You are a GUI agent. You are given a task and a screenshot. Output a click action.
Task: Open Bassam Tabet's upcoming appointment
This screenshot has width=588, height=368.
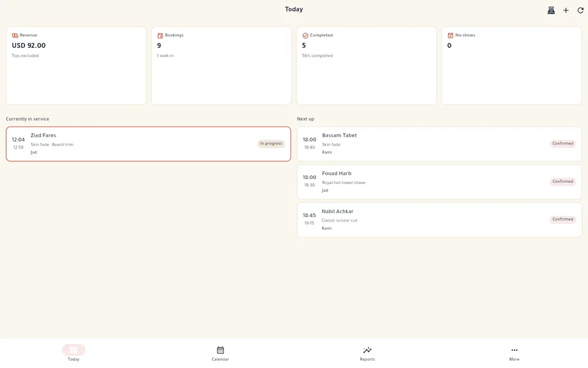pos(440,144)
